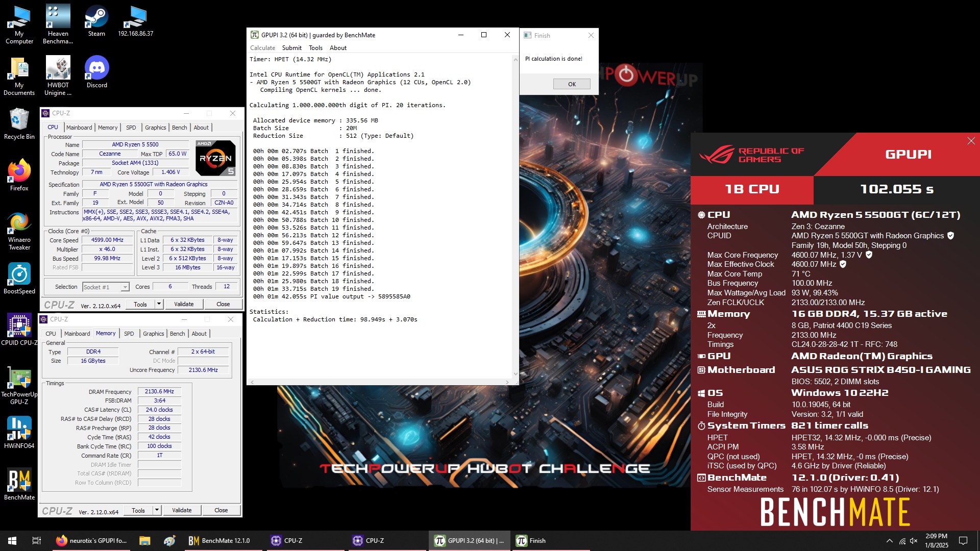
Task: Click Validate in upper CPU-Z window
Action: [184, 304]
